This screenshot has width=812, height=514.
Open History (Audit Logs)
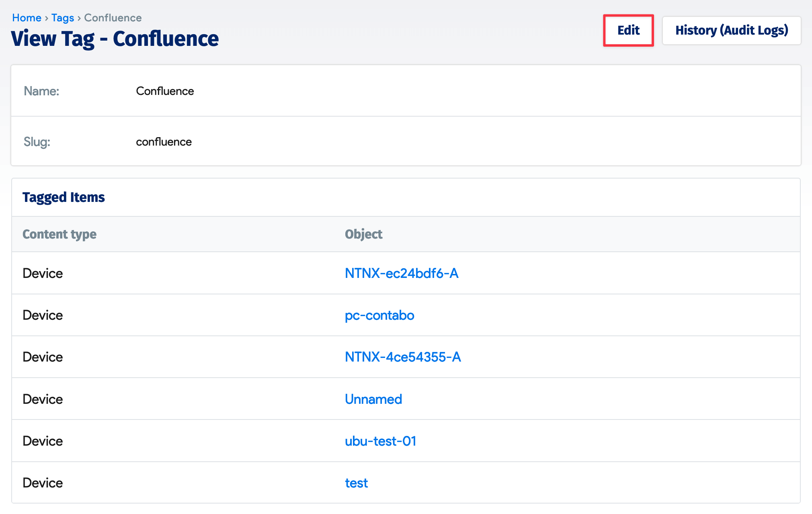point(731,31)
